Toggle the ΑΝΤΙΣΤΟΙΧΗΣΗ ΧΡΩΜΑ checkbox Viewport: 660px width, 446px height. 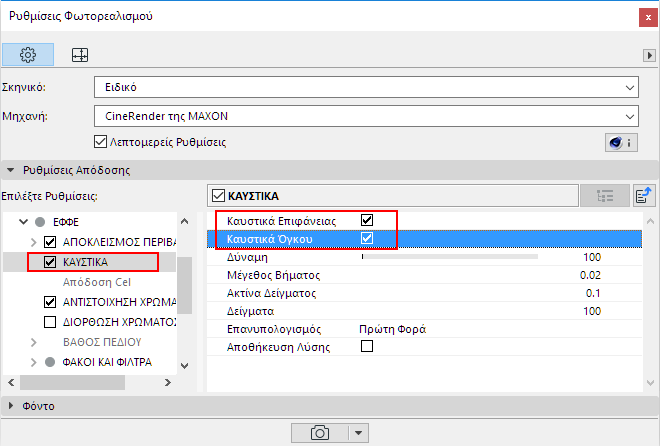pos(50,302)
